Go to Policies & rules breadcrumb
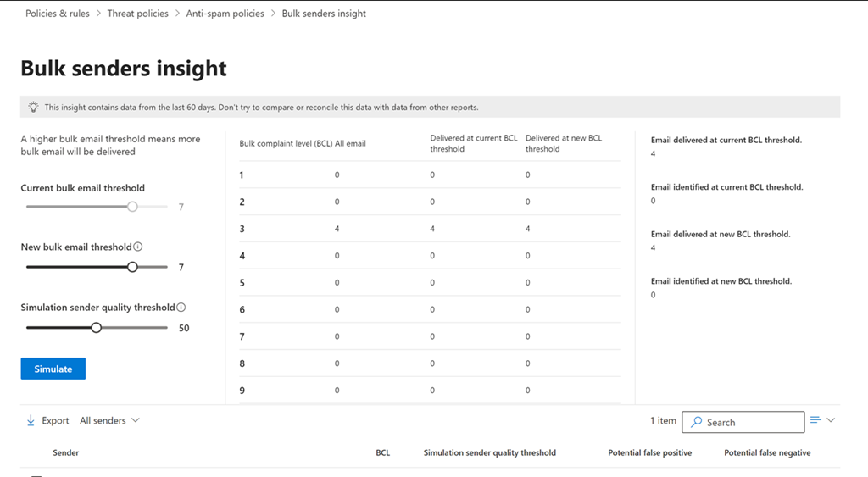 tap(58, 14)
